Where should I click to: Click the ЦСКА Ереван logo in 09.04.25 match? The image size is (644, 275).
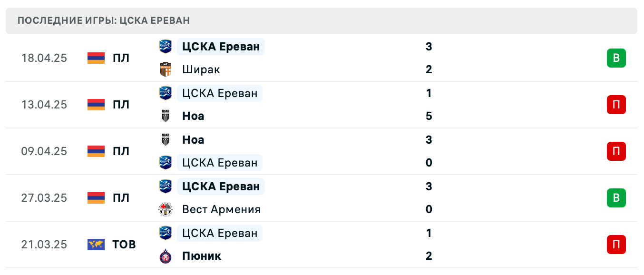click(166, 163)
